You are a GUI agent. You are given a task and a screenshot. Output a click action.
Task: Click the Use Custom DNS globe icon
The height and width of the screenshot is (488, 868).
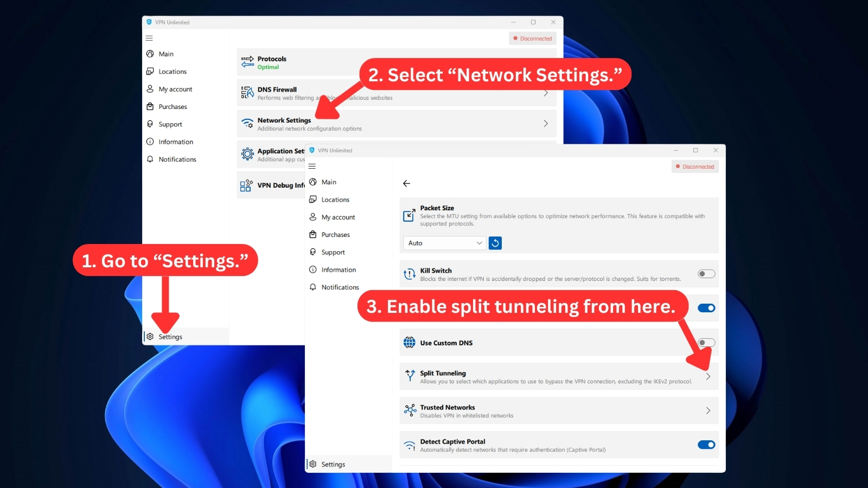click(x=410, y=343)
